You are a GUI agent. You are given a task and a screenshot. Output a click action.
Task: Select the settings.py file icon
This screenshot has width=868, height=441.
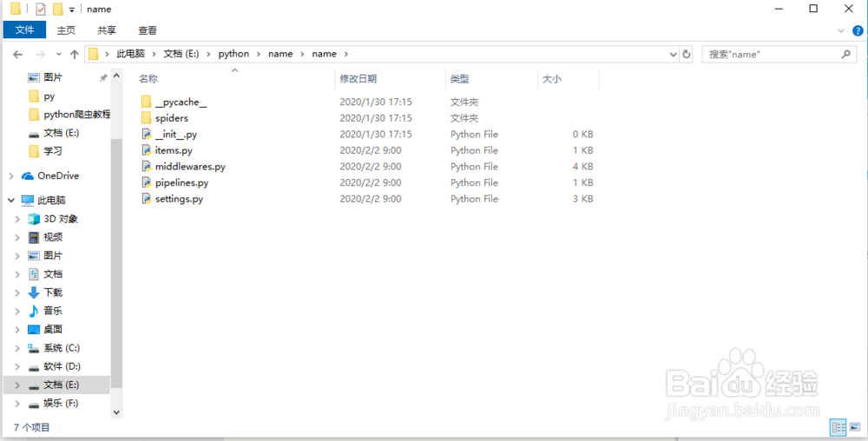(x=146, y=198)
